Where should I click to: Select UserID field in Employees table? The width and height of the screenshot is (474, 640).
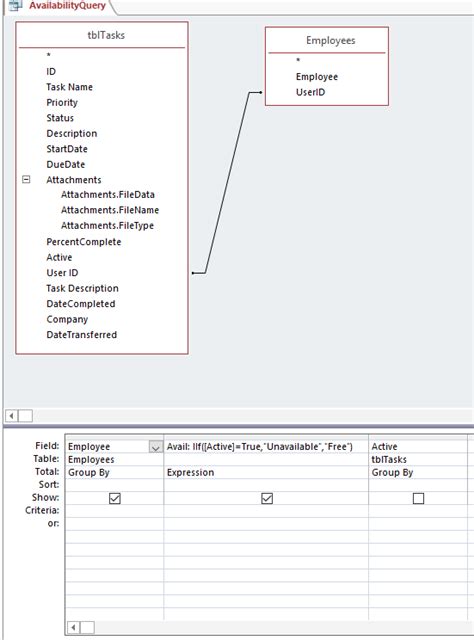pyautogui.click(x=311, y=92)
